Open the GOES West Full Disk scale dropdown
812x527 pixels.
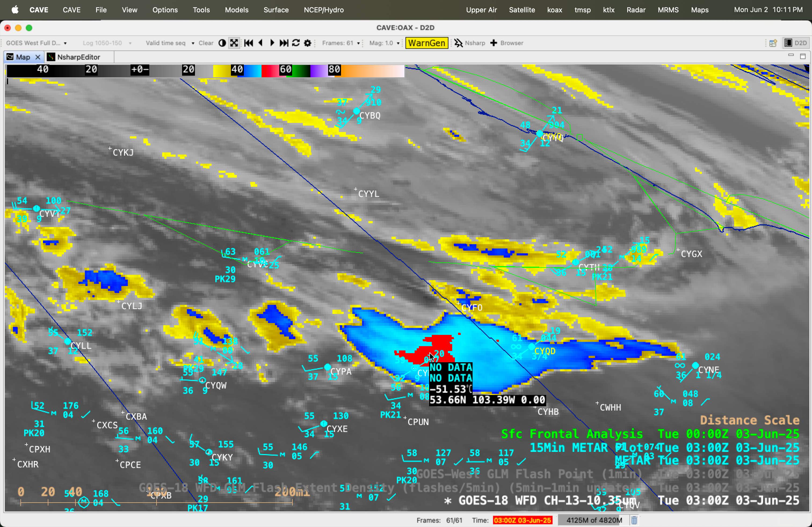tap(37, 43)
